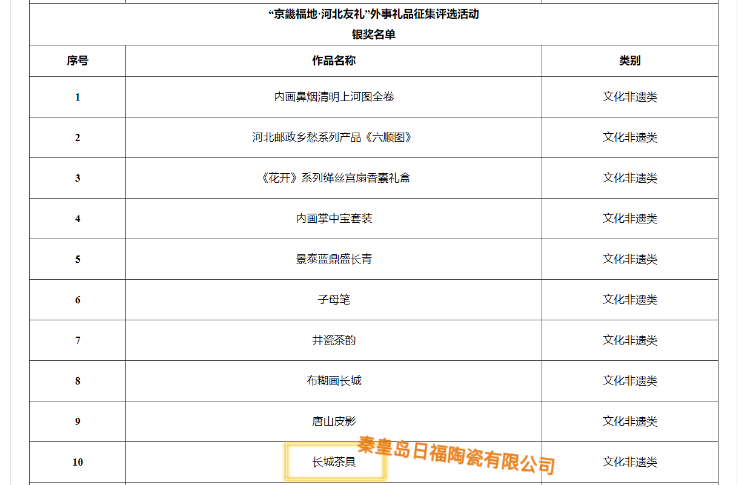Click 文化非遗类 in the 布糊画长城 row
The image size is (750, 485).
[x=629, y=381]
